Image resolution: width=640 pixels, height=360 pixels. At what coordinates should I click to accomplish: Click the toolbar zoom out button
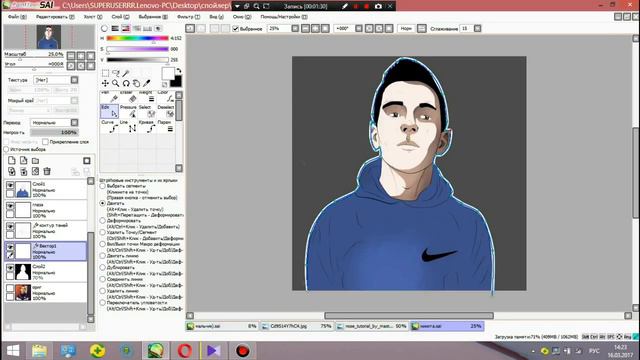tap(306, 29)
